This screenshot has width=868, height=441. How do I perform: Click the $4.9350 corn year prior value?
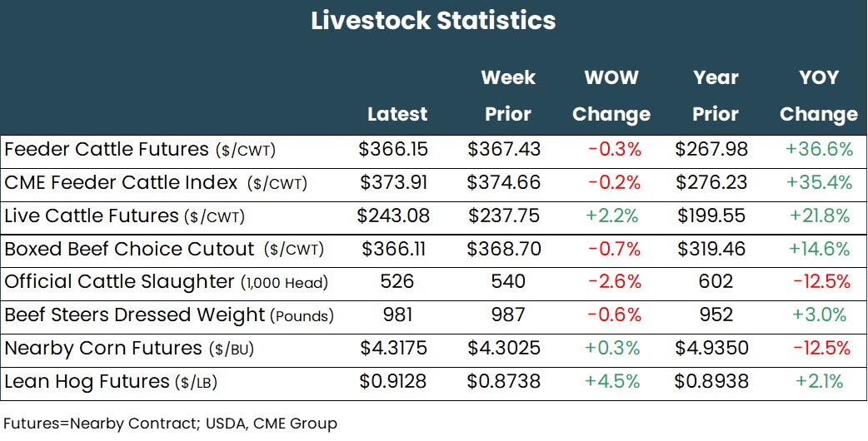711,349
